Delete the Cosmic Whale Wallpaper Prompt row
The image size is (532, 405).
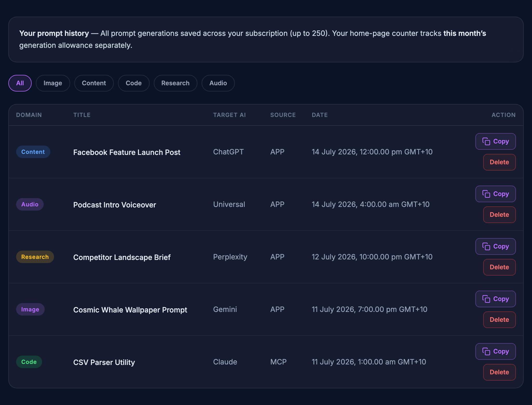(x=499, y=320)
